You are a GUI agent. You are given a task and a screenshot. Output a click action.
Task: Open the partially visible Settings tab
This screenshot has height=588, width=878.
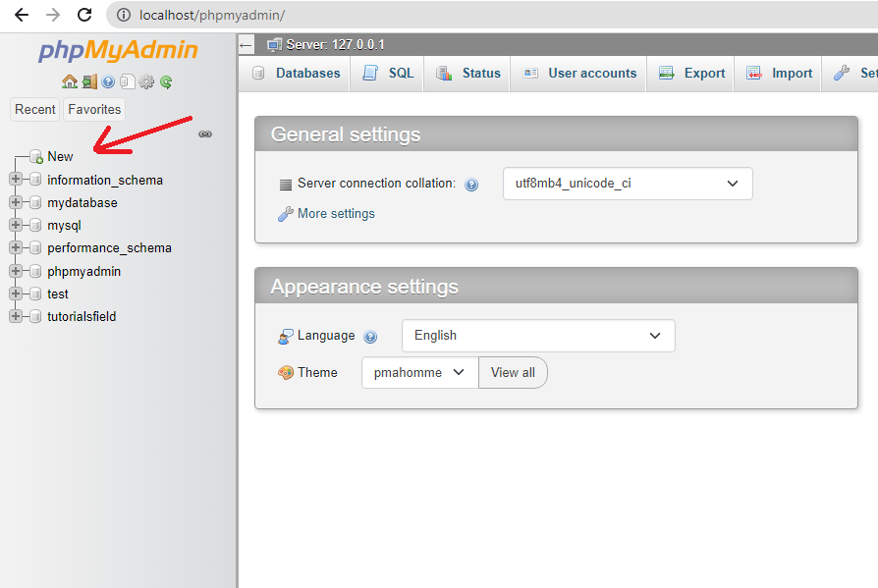click(851, 74)
